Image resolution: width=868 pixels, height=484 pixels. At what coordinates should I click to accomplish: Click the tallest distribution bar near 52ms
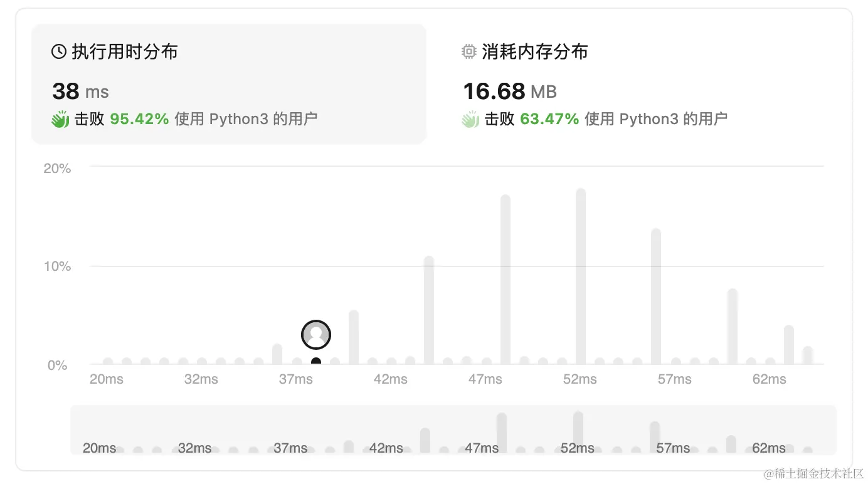click(579, 276)
